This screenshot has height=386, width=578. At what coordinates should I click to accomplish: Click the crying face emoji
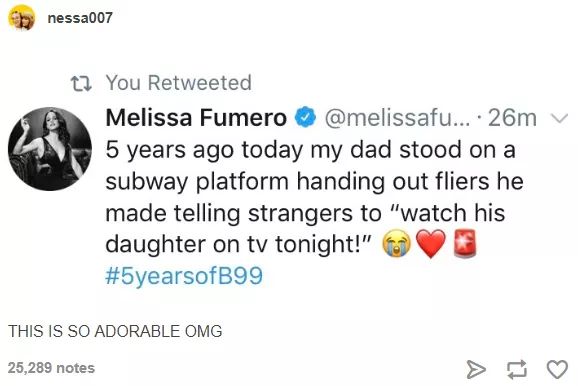click(396, 244)
